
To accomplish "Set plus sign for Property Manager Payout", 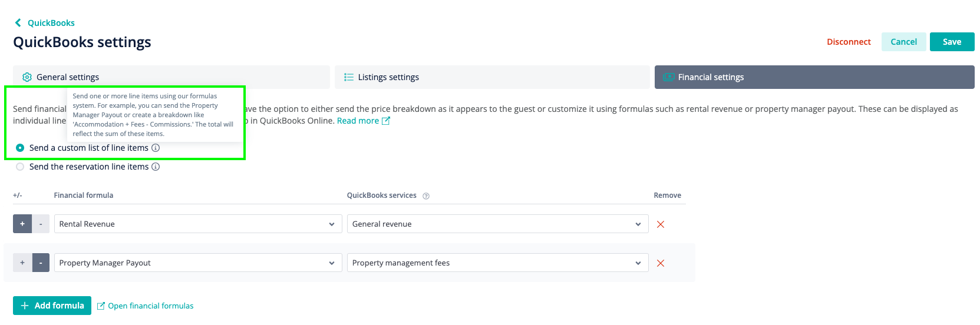I will click(x=22, y=263).
